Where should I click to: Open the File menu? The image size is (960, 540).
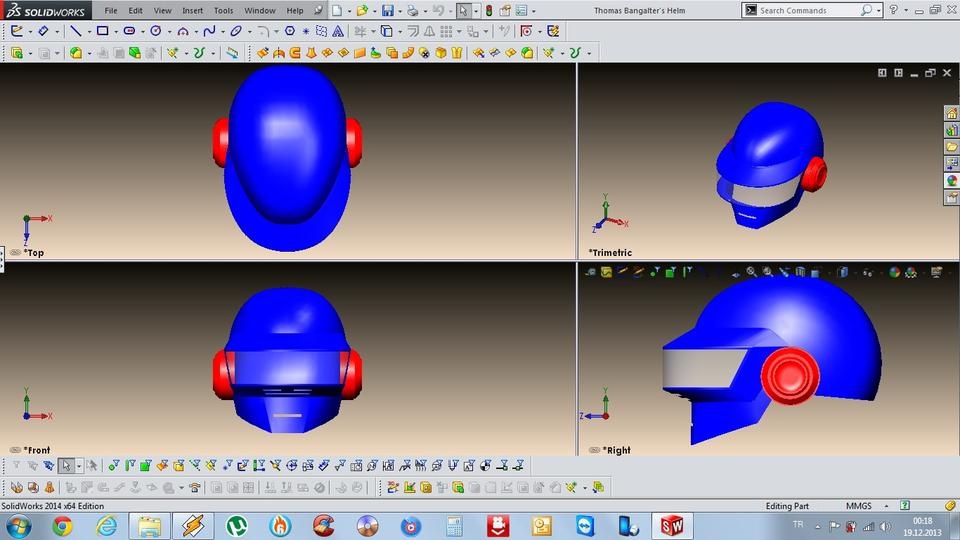point(111,10)
